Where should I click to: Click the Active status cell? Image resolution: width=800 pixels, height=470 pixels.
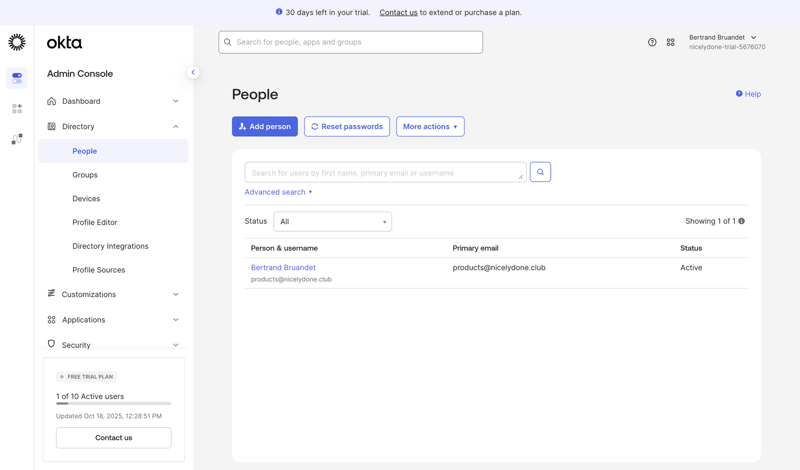(691, 267)
